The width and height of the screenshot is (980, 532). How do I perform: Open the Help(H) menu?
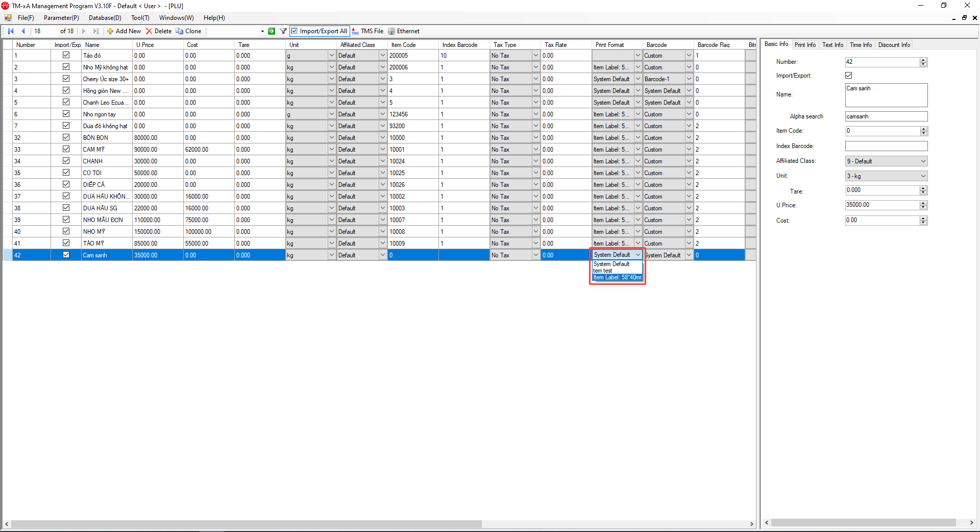click(x=214, y=18)
